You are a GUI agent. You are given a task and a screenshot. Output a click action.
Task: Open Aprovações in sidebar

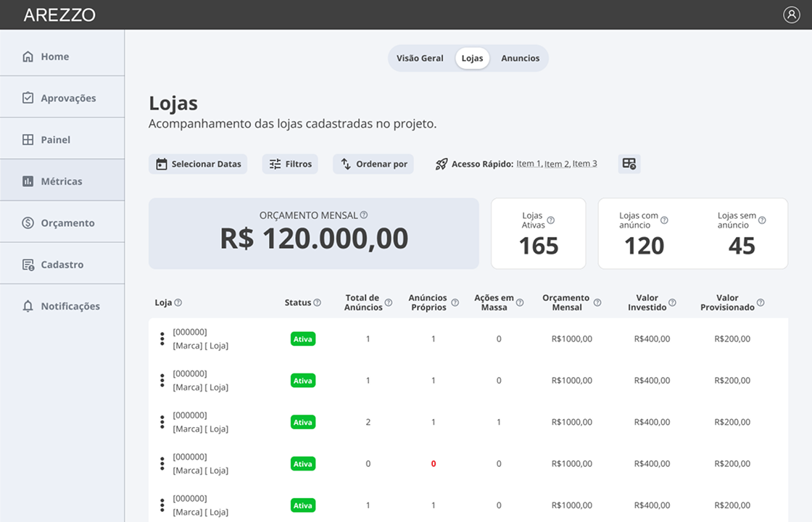[62, 97]
